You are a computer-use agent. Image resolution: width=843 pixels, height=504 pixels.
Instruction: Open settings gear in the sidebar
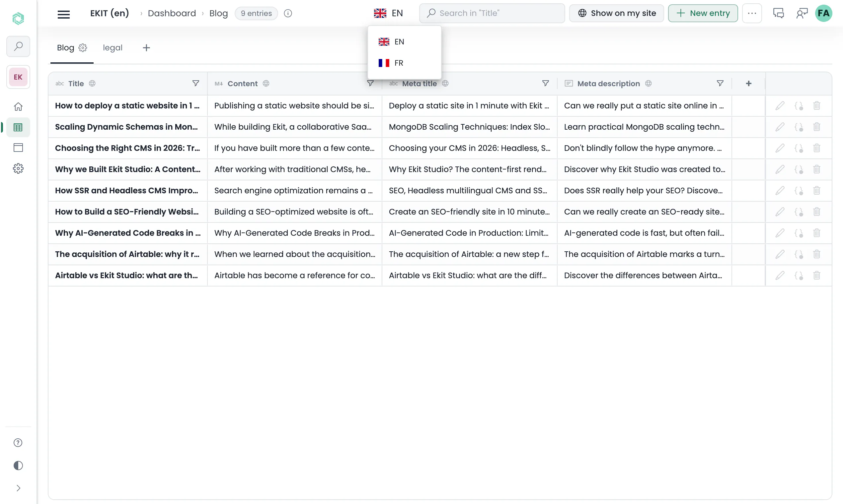click(18, 168)
